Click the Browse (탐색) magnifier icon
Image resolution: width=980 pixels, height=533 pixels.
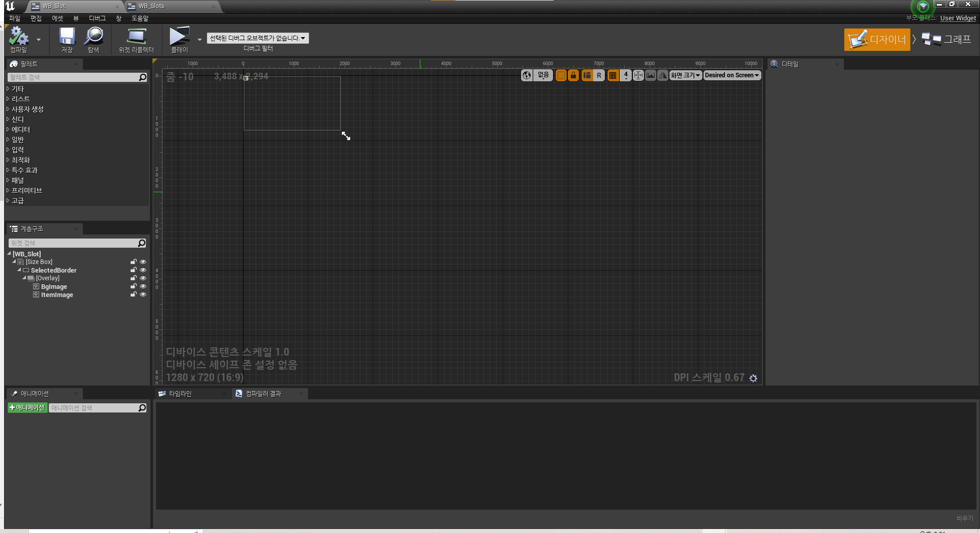pyautogui.click(x=94, y=39)
